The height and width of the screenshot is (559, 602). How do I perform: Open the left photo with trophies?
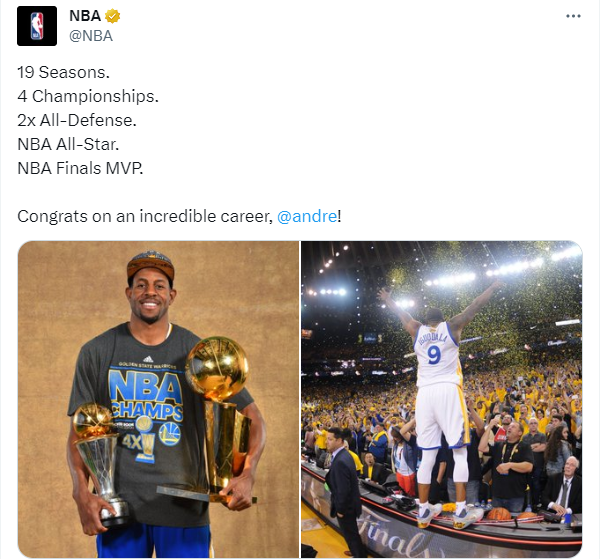(x=158, y=399)
